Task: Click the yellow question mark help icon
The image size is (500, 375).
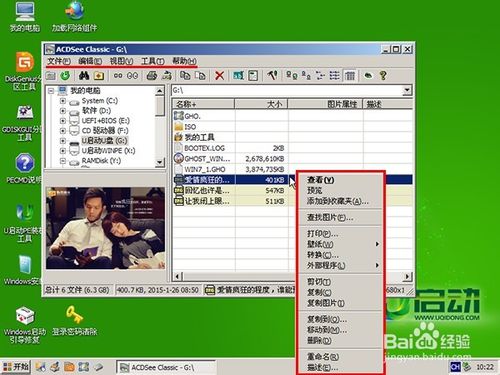Action: coord(383,76)
